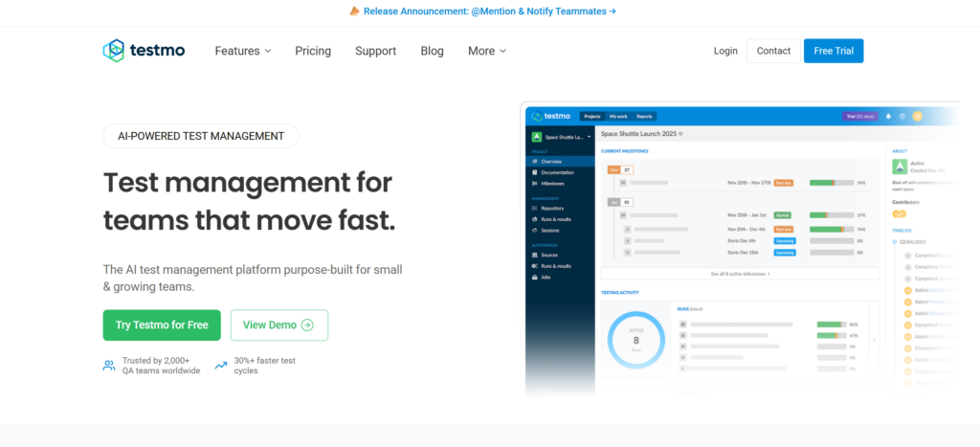The height and width of the screenshot is (447, 980).
Task: Expand the More menu
Action: pyautogui.click(x=487, y=52)
